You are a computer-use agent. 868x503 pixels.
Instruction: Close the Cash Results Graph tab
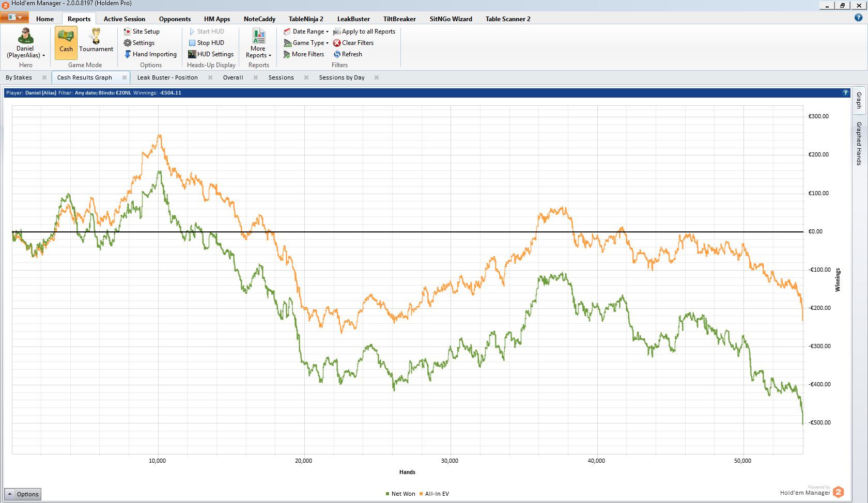click(125, 77)
